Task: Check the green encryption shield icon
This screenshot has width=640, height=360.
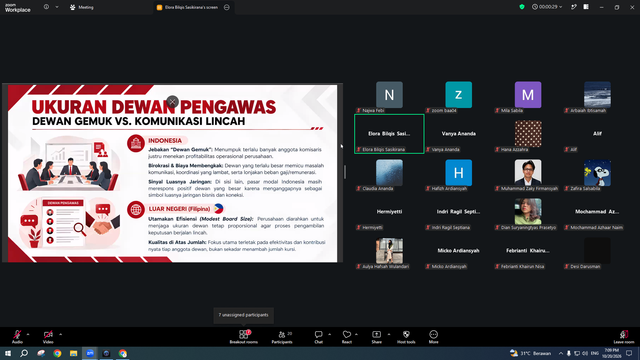Action: tap(522, 7)
